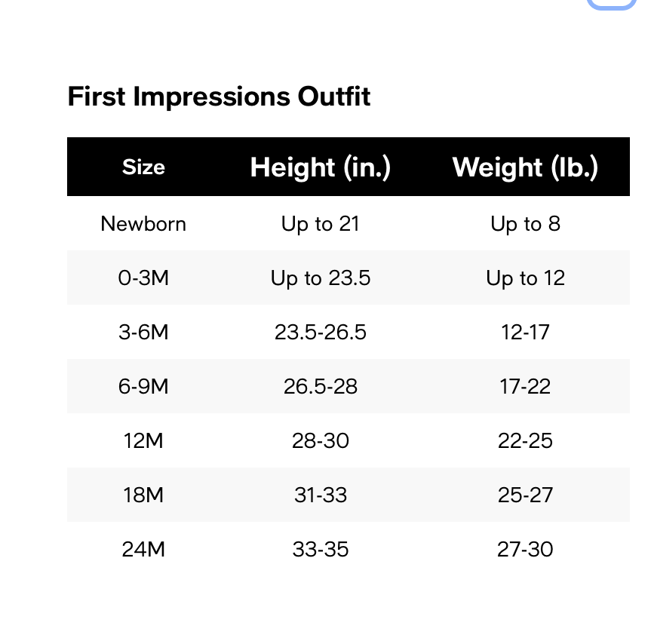
Task: Click the Up to 8 weight value
Action: pos(525,225)
